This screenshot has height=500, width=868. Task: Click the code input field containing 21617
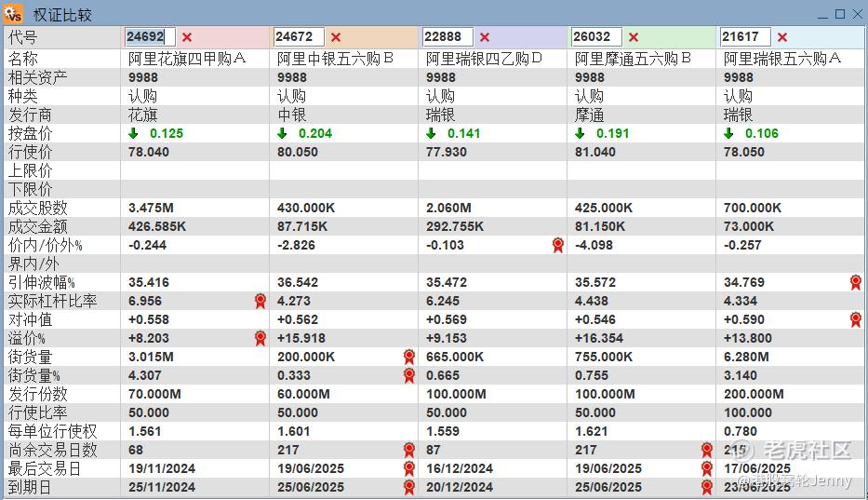(745, 37)
